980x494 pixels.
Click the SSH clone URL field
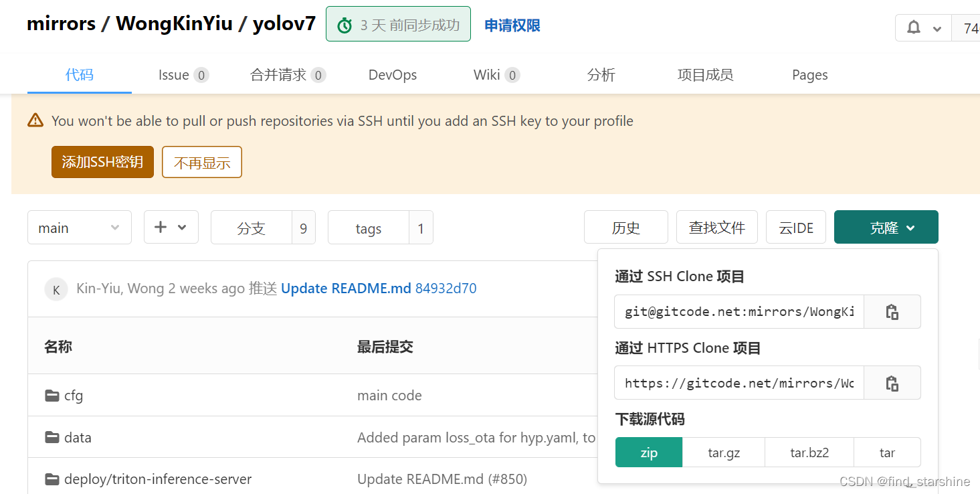pos(739,312)
